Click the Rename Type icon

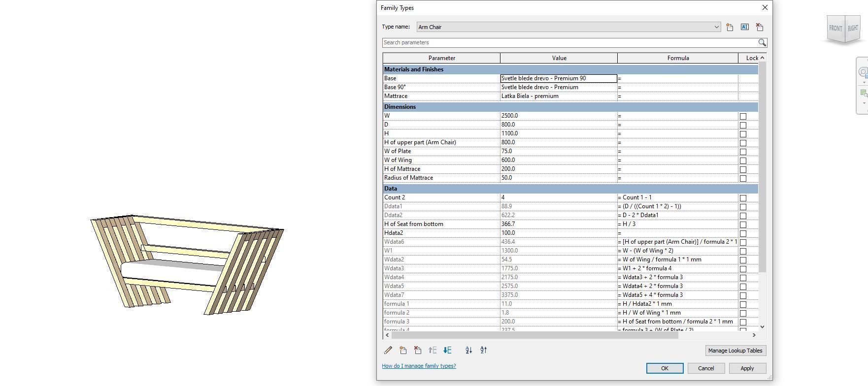[744, 27]
